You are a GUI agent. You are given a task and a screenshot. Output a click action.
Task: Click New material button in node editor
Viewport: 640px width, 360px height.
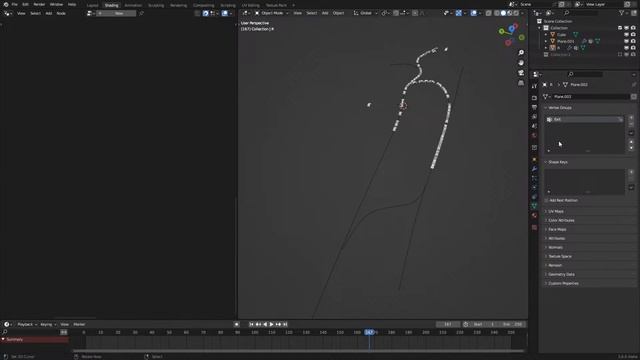pos(116,13)
